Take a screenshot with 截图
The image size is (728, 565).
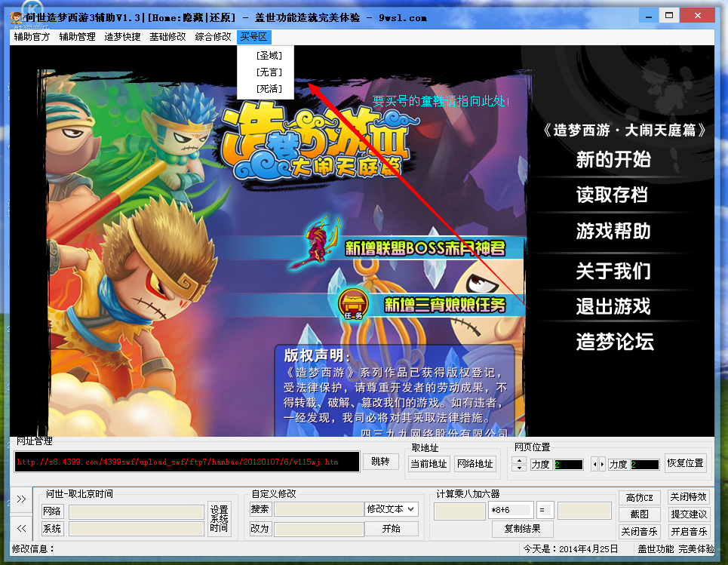639,514
